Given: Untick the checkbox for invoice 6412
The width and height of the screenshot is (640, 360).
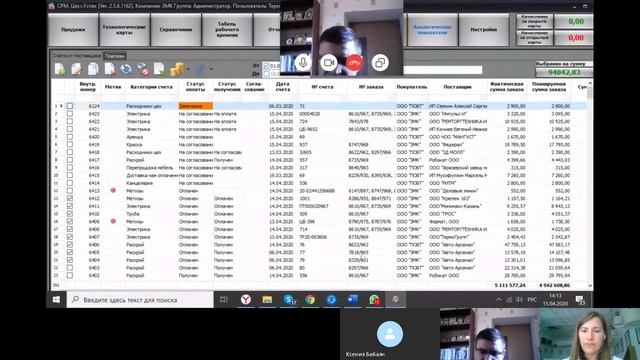Looking at the screenshot, I should click(70, 198).
